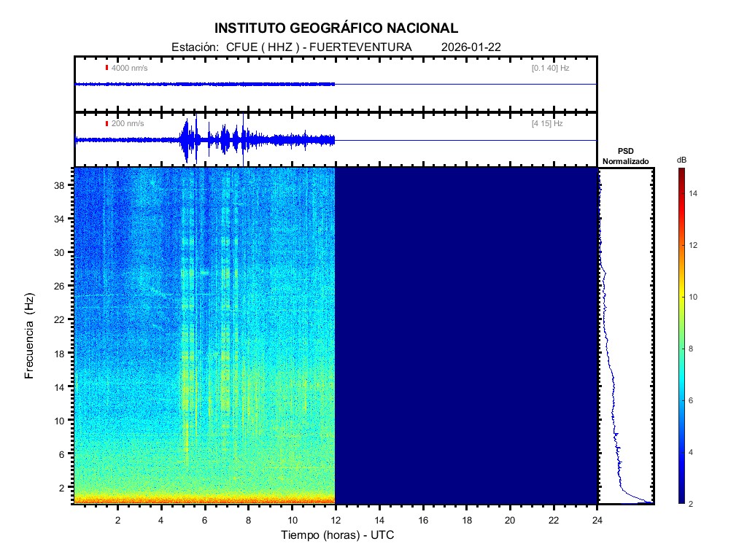Click the red 200 nm/s scale marker

107,123
